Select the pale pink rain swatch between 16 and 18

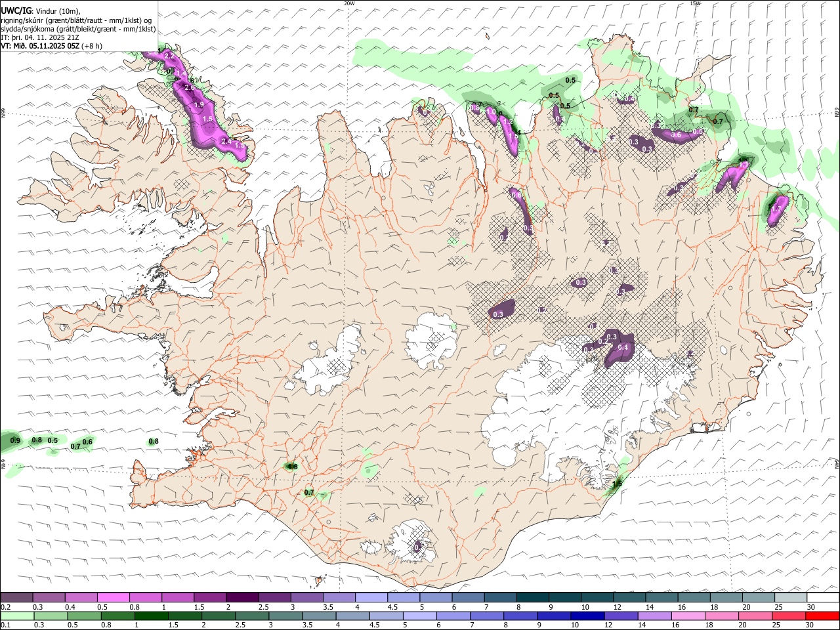click(x=688, y=616)
